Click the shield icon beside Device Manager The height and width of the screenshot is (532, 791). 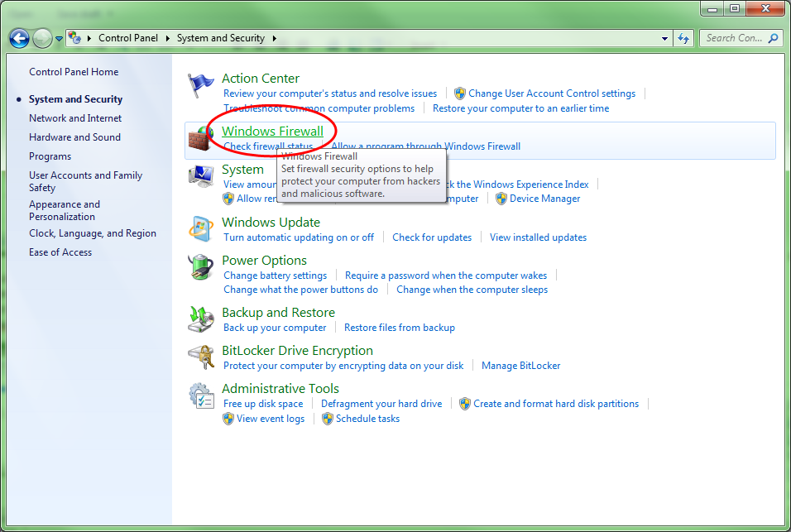(x=501, y=199)
